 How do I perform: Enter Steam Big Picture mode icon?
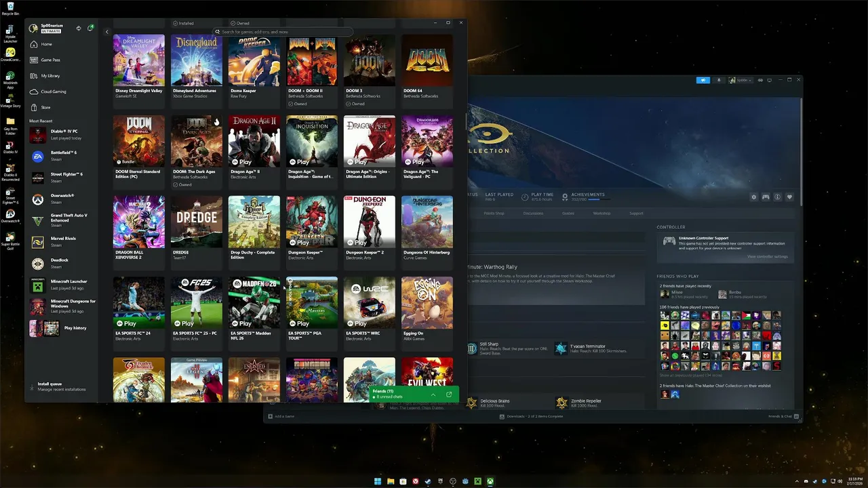[x=769, y=80]
